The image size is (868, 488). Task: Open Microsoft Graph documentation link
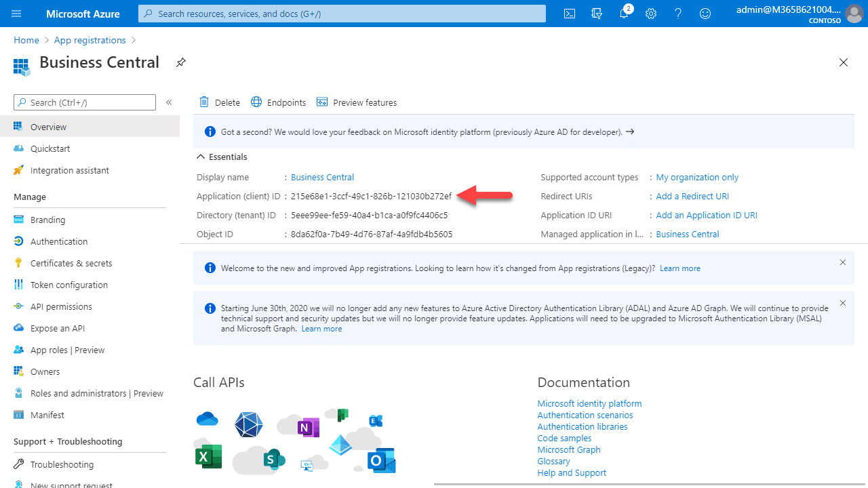click(x=569, y=449)
